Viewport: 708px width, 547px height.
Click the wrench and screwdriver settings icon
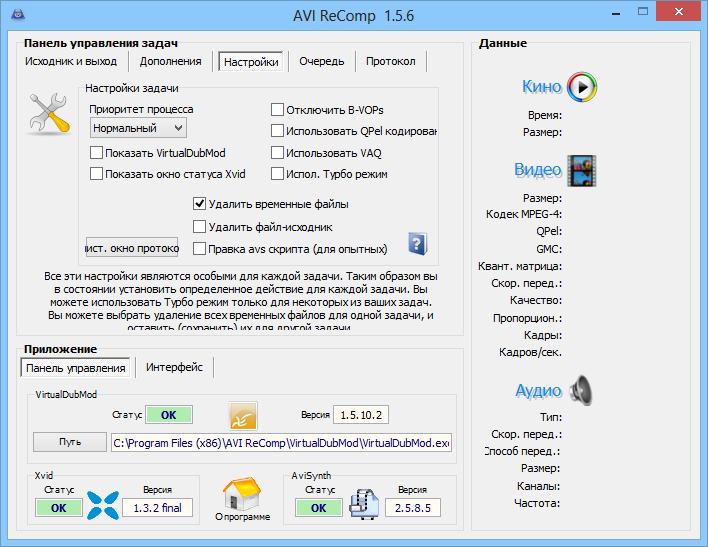click(x=50, y=114)
